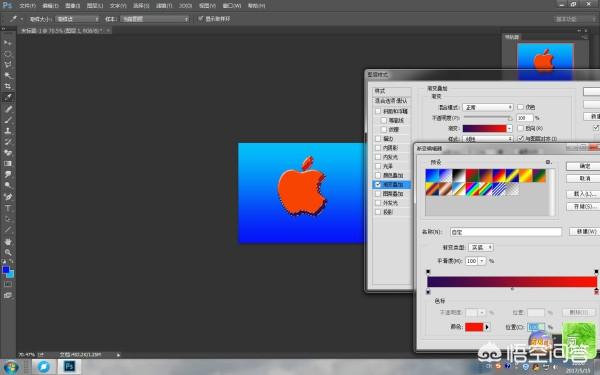Enable Color Overlay style checkbox

tap(378, 175)
